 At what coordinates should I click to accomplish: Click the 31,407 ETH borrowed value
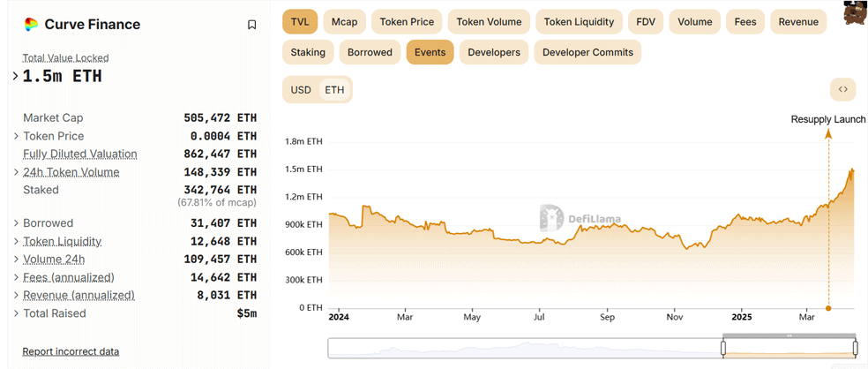224,223
